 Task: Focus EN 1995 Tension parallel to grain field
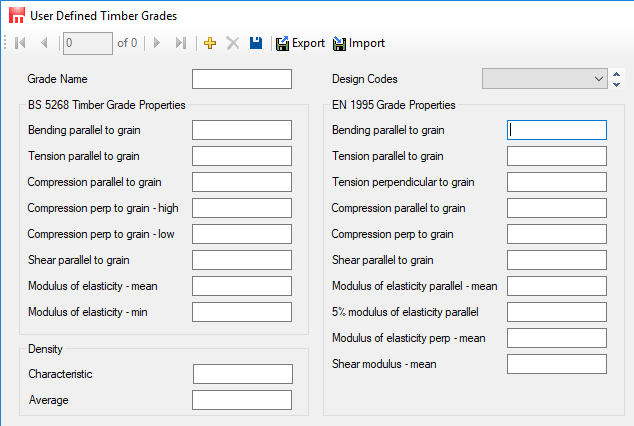[x=557, y=156]
